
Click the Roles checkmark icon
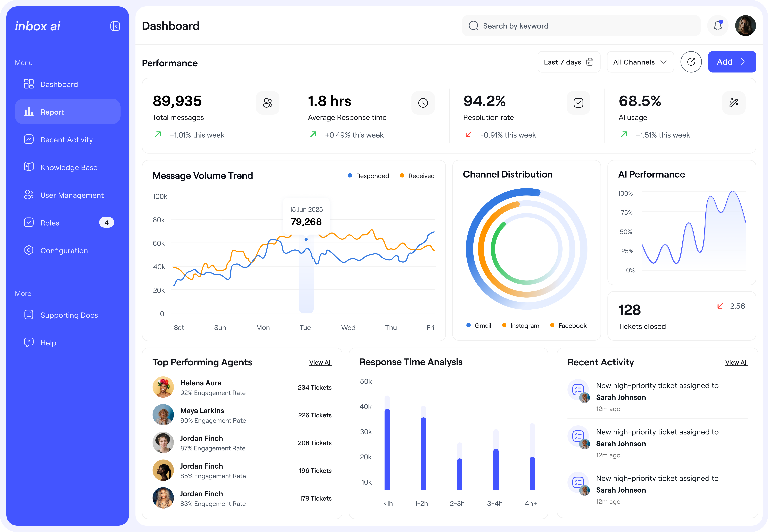click(x=29, y=222)
